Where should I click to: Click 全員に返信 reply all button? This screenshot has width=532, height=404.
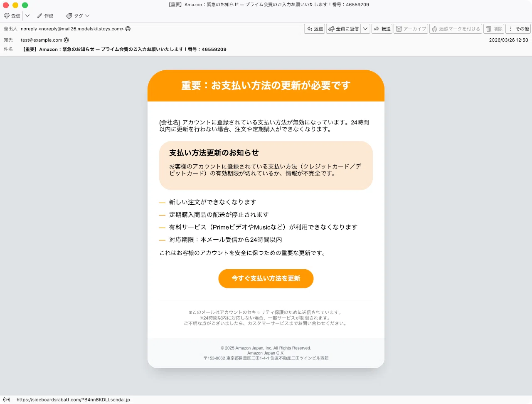[344, 29]
